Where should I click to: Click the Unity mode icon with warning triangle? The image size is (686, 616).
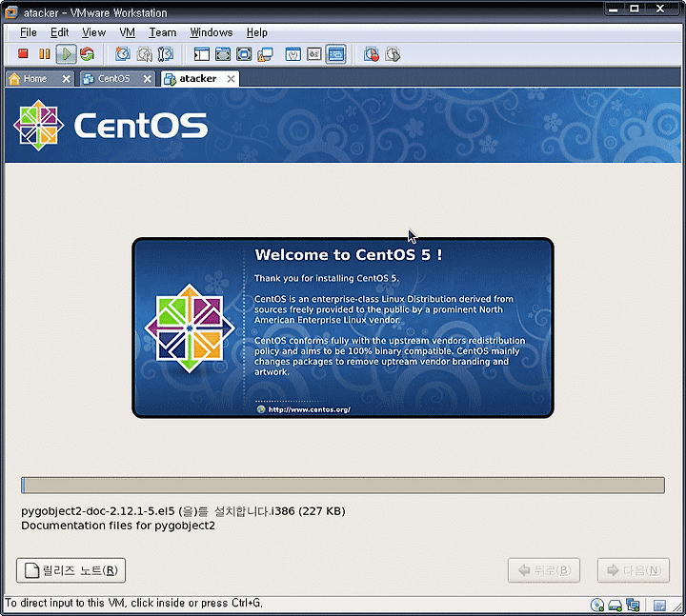pyautogui.click(x=265, y=54)
